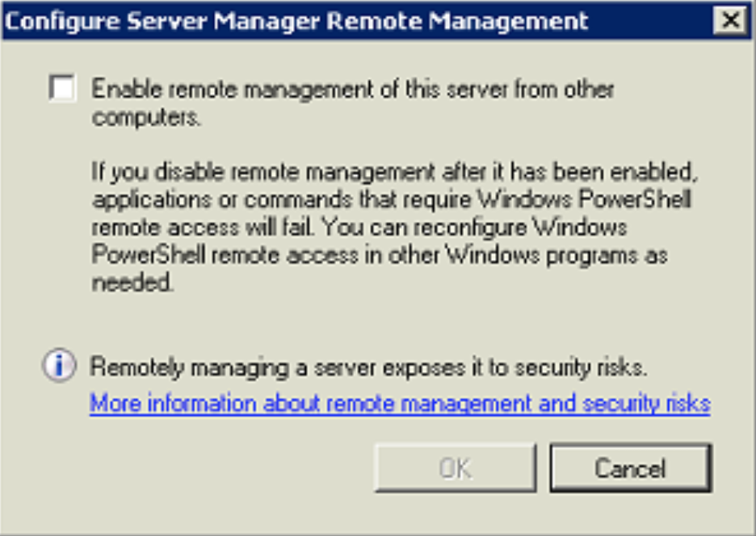Click the "Configure Server Manager Remote Management" title
756x536 pixels.
click(x=296, y=21)
